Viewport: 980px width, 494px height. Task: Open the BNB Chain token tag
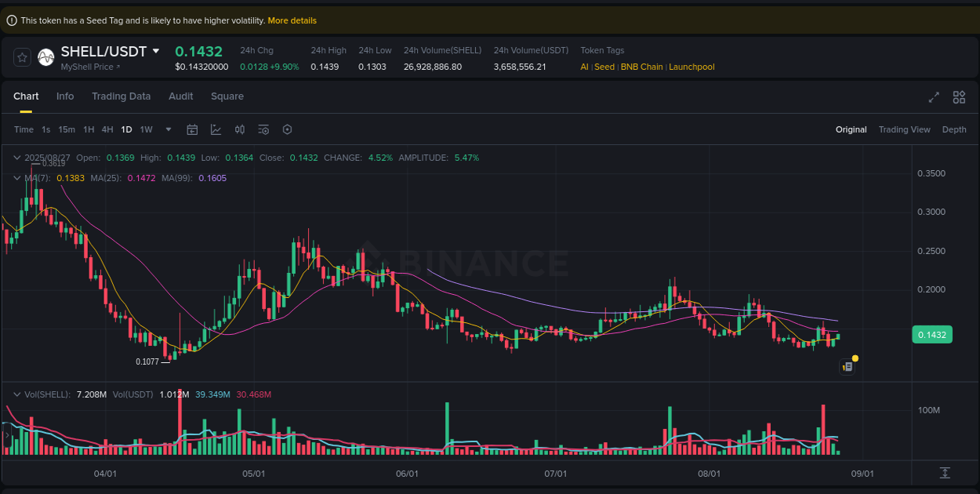click(x=641, y=67)
